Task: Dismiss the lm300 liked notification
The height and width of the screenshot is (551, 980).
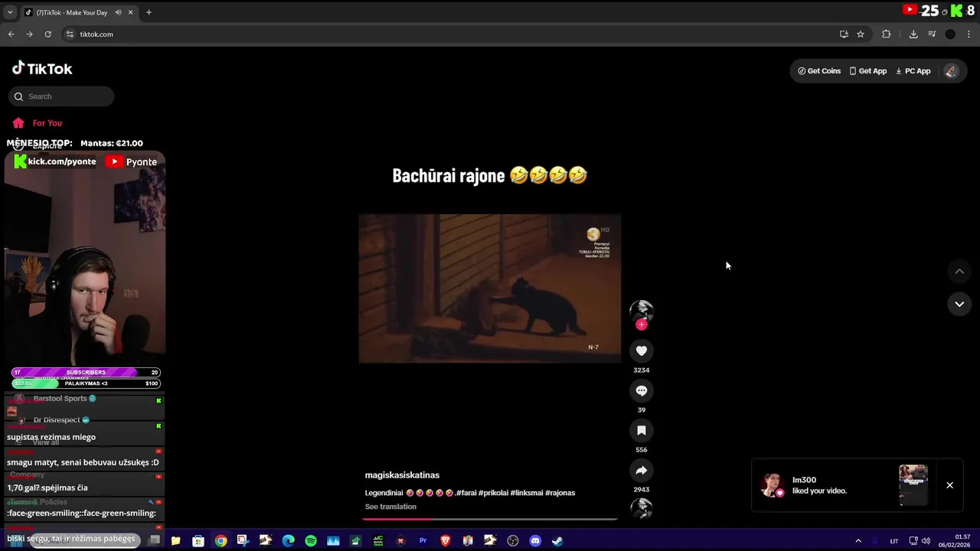Action: (x=949, y=485)
